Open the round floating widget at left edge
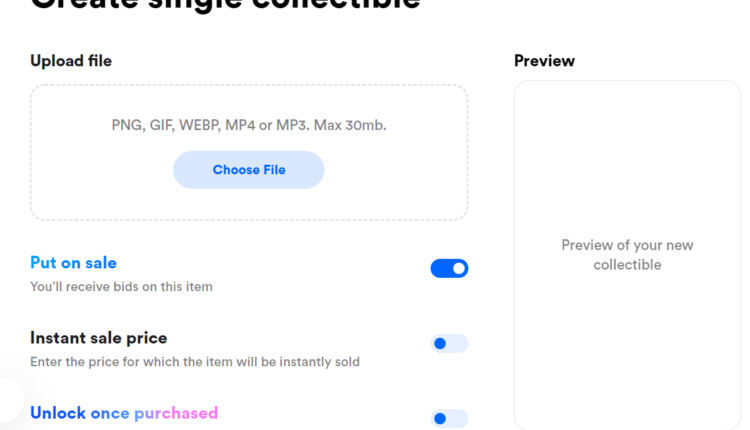The height and width of the screenshot is (430, 750). tap(8, 400)
